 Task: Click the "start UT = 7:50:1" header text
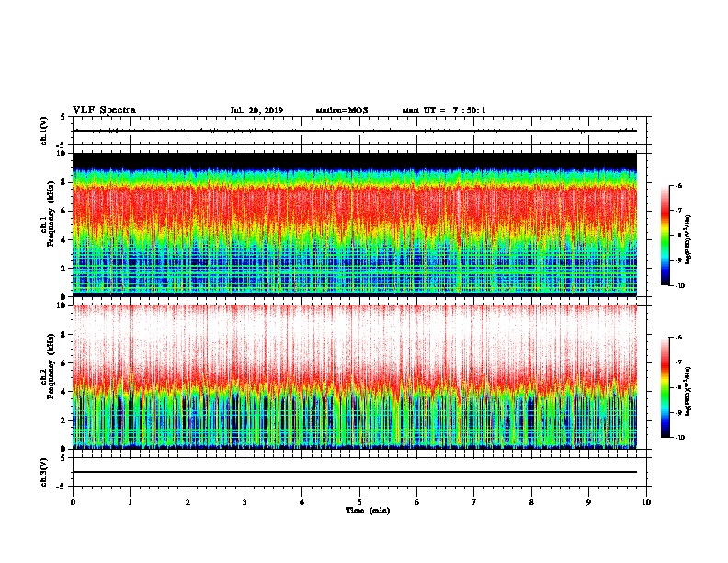click(444, 110)
